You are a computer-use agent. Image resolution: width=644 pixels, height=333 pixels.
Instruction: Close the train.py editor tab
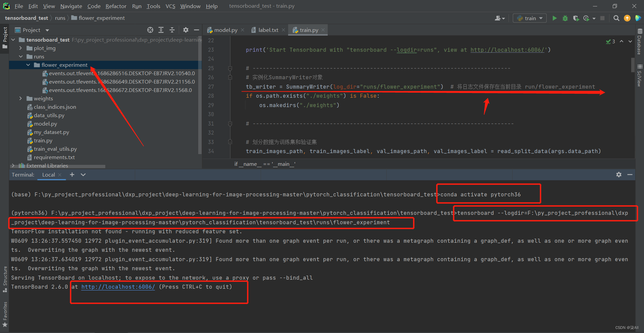[323, 30]
